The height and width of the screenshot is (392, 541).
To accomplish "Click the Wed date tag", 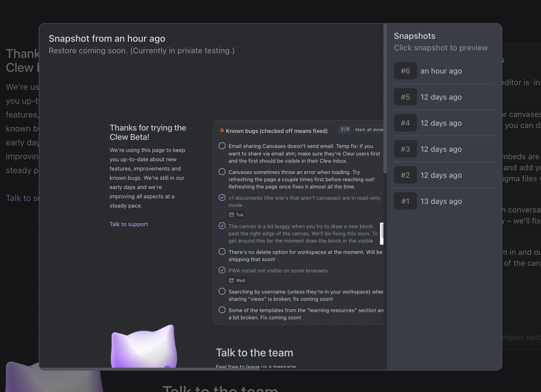I will click(237, 280).
